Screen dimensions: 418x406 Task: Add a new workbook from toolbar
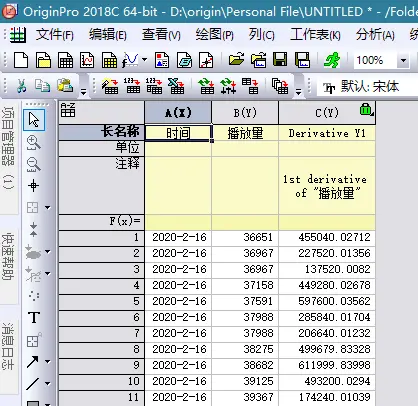click(65, 60)
